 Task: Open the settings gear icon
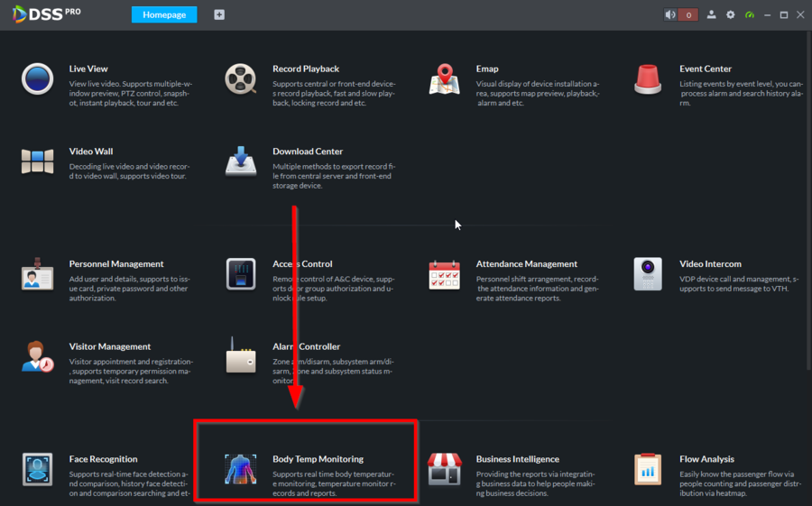[x=730, y=14]
